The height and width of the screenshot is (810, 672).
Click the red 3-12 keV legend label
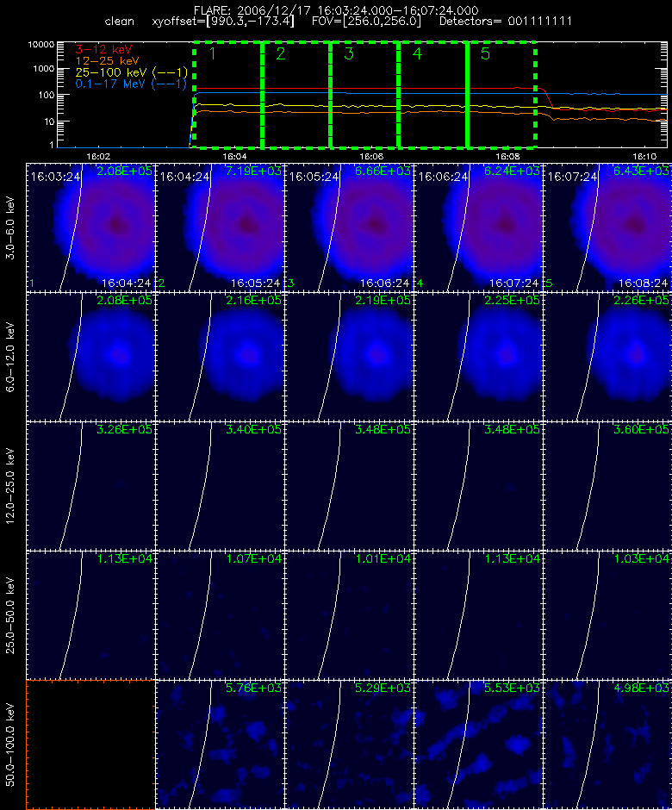[104, 50]
